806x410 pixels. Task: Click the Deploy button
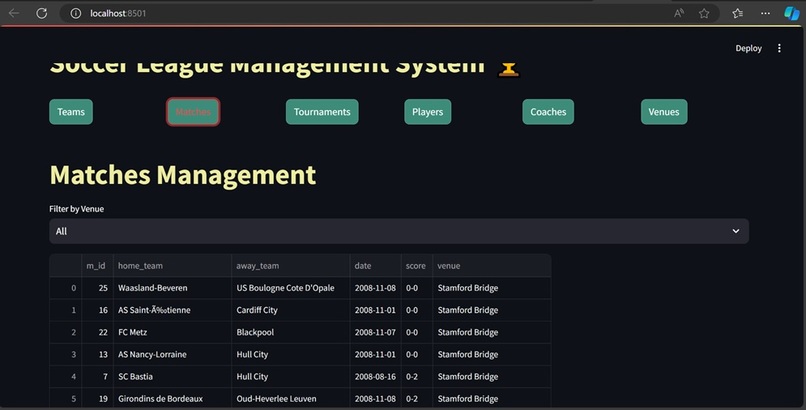coord(748,48)
